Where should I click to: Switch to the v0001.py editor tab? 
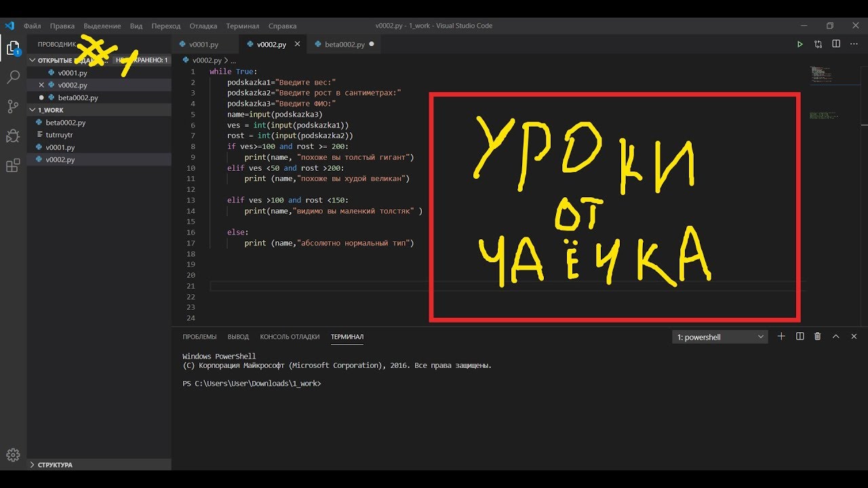point(204,45)
